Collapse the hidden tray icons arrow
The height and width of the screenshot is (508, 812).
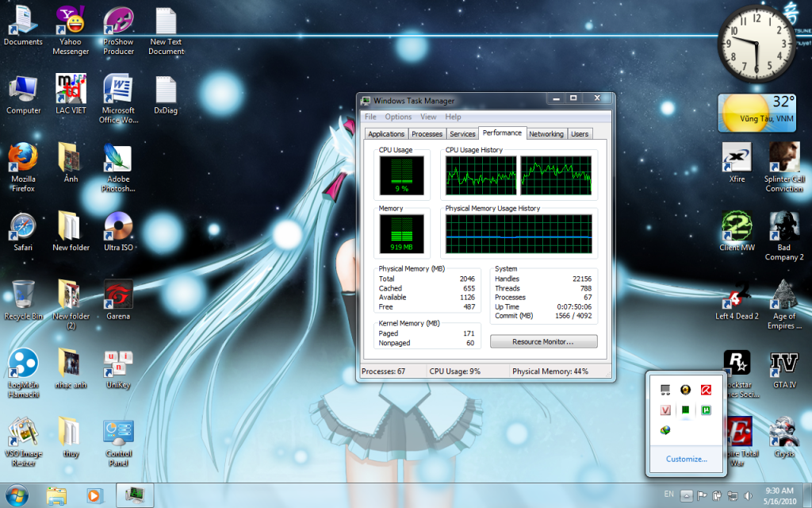(686, 496)
